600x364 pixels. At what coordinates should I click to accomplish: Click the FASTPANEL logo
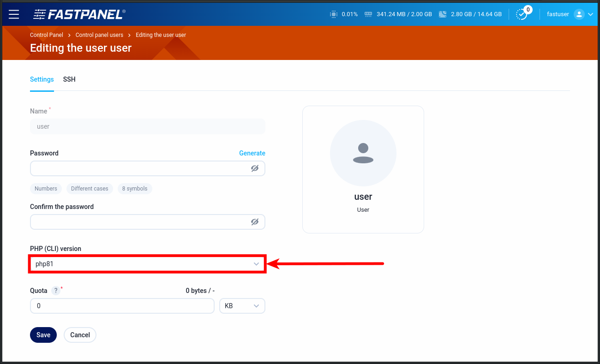coord(79,14)
